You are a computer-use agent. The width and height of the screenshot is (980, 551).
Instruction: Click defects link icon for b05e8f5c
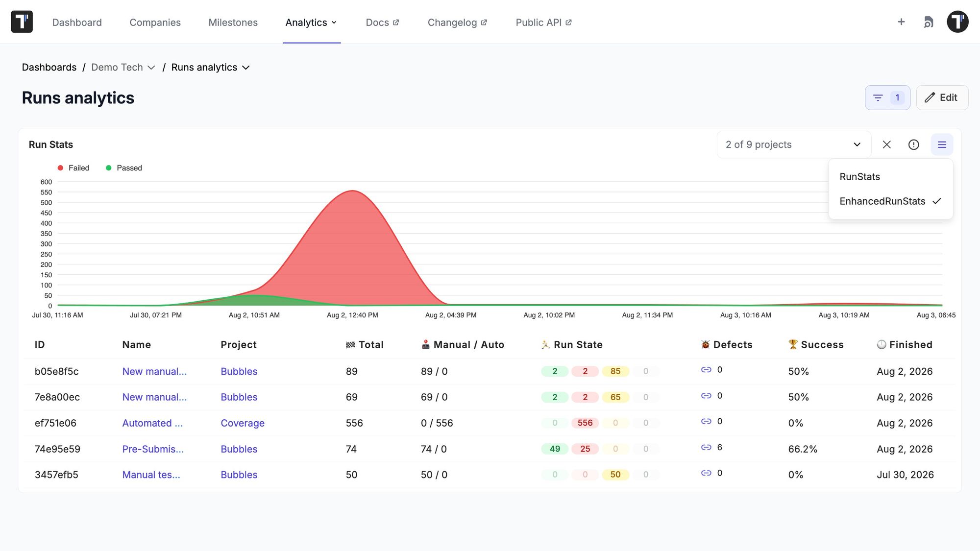point(706,370)
